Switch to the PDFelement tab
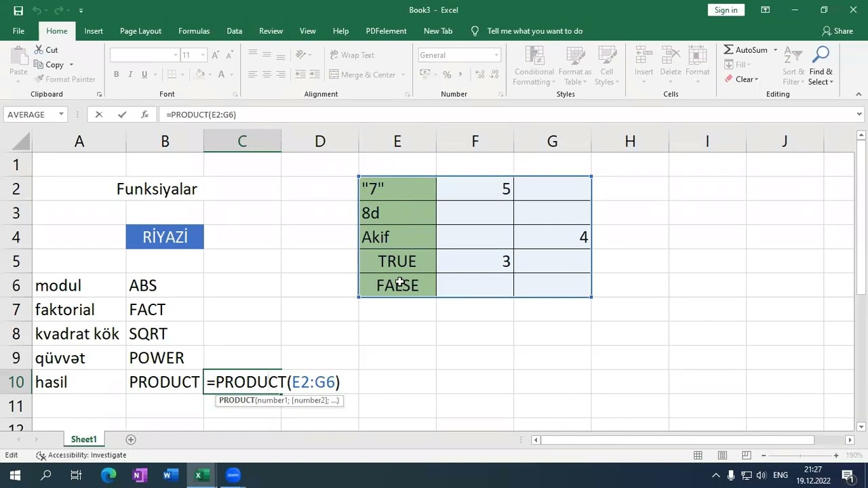The width and height of the screenshot is (868, 488). (386, 31)
